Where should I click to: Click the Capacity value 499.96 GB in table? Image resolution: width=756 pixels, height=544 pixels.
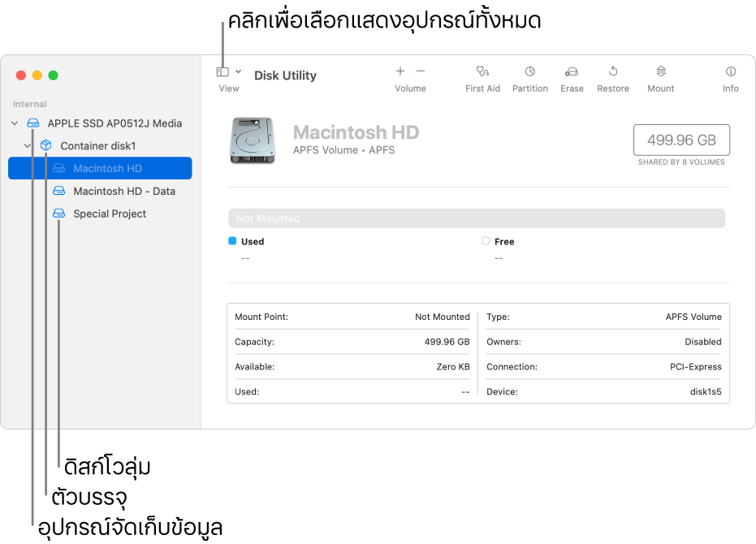pyautogui.click(x=447, y=342)
